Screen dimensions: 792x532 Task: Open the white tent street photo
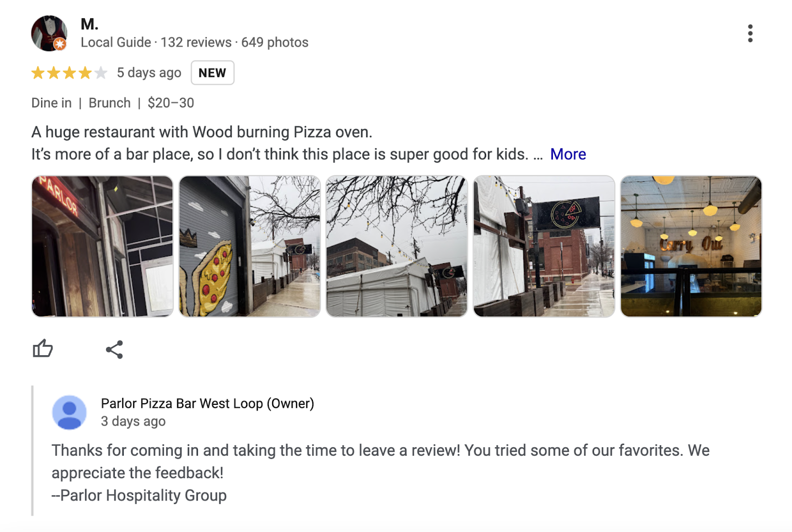coord(396,246)
